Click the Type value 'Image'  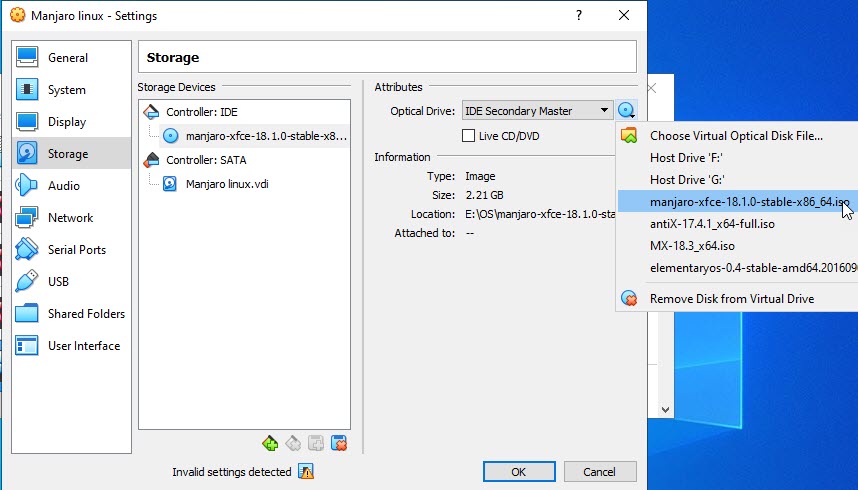(x=480, y=176)
